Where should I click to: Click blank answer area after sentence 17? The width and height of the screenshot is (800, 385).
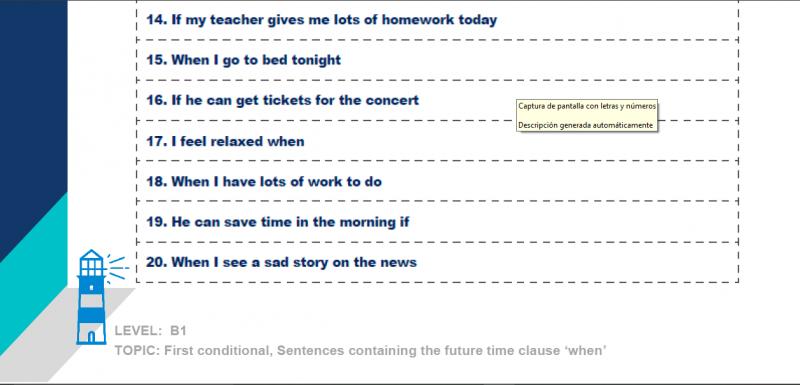(x=520, y=141)
